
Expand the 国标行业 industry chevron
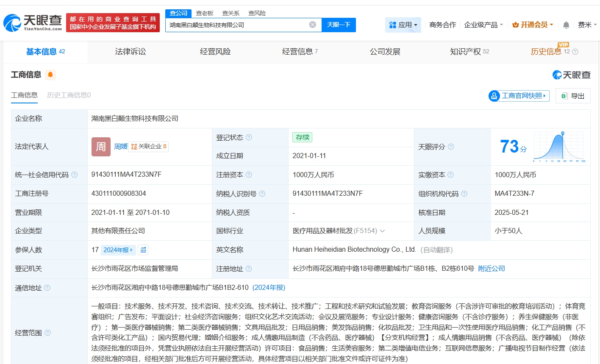coord(382,231)
